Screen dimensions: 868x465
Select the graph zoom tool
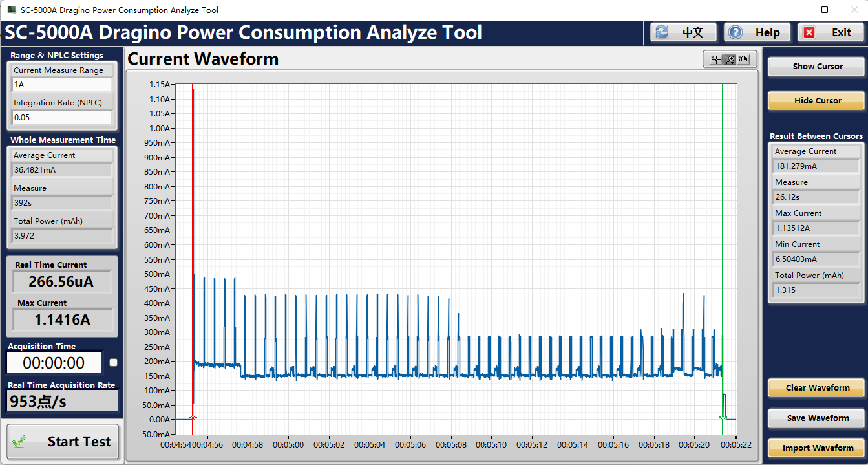[730, 59]
